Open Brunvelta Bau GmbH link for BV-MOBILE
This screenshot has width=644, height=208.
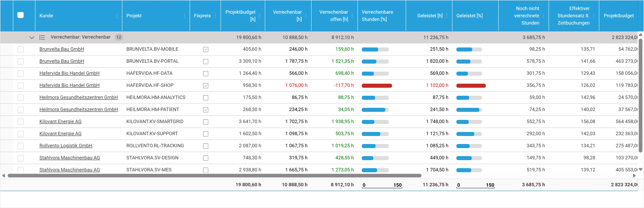point(62,49)
